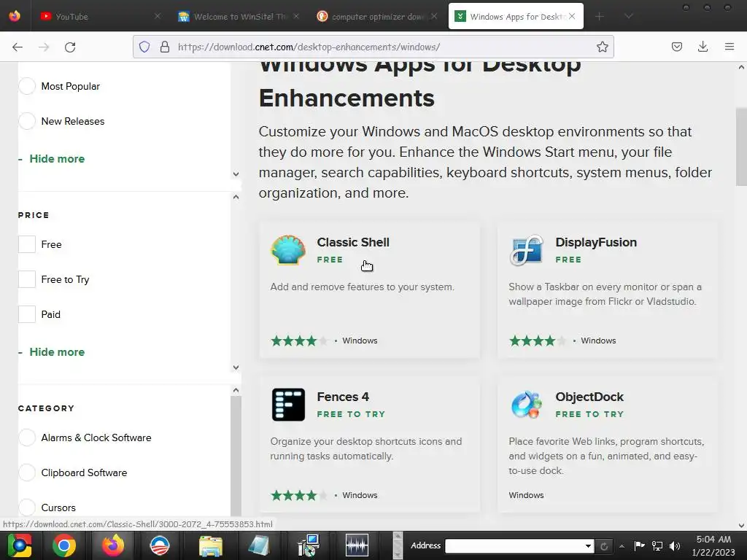The image size is (747, 560).
Task: Click the network tray icon
Action: click(657, 545)
